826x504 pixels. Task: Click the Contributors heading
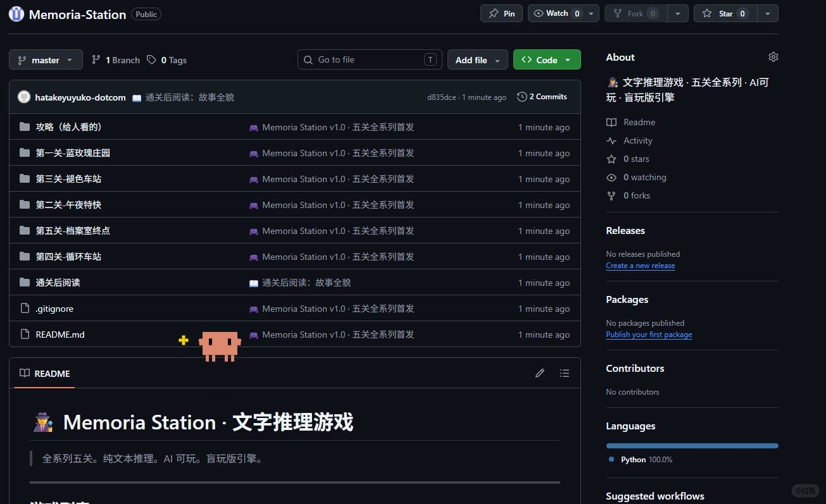(635, 369)
